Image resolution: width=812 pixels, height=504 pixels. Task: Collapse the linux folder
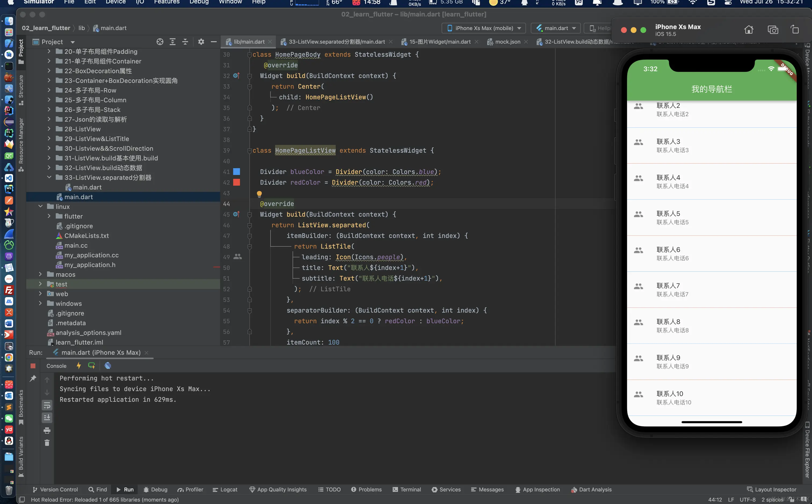point(40,206)
